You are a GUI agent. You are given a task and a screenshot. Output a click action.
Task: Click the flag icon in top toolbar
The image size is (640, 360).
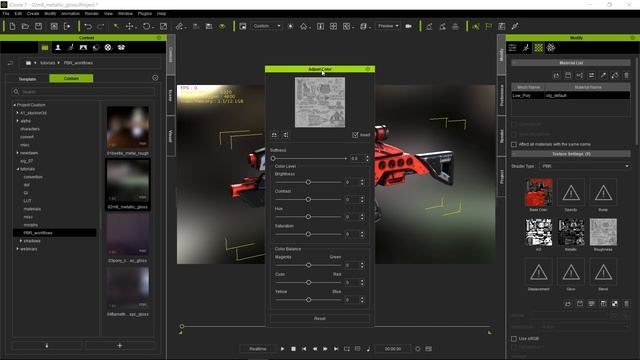coord(489,27)
